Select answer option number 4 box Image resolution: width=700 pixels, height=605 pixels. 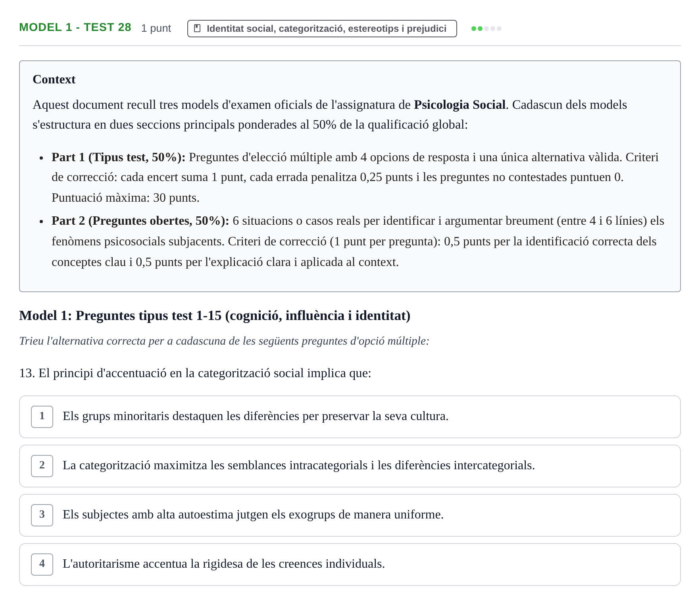click(42, 564)
